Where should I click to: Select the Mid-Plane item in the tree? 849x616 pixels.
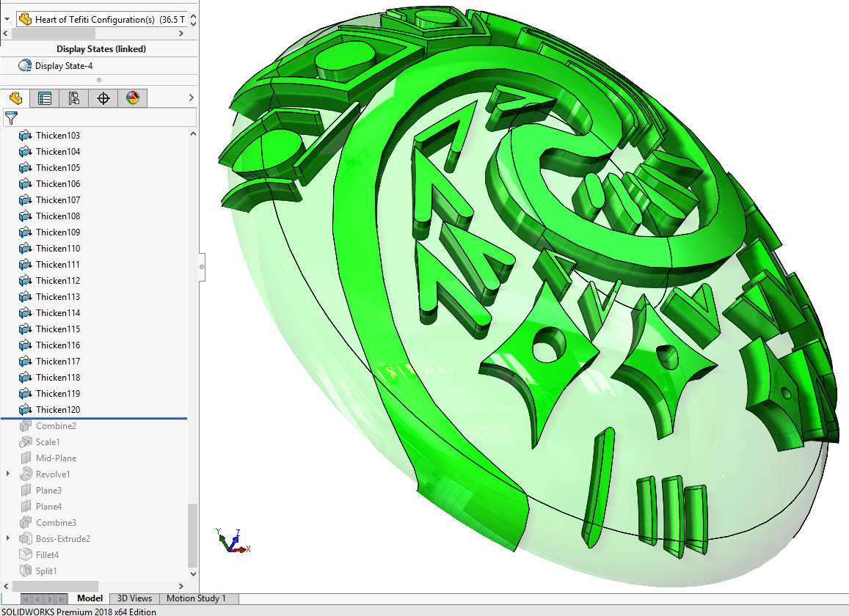[56, 458]
